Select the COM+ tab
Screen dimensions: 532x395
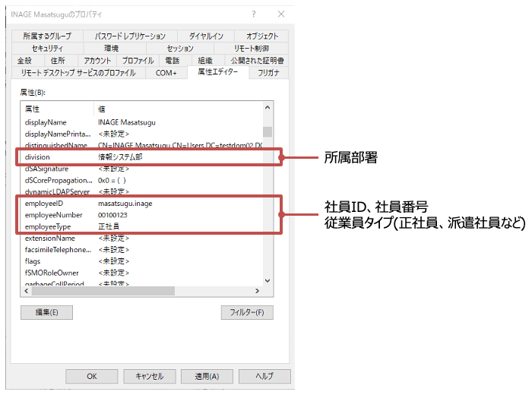166,73
